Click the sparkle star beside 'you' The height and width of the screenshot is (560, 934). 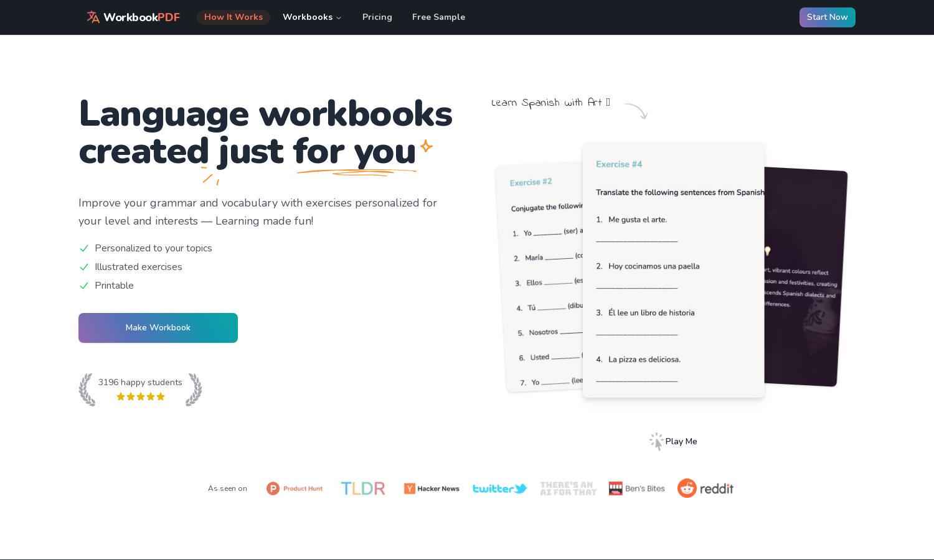click(426, 147)
